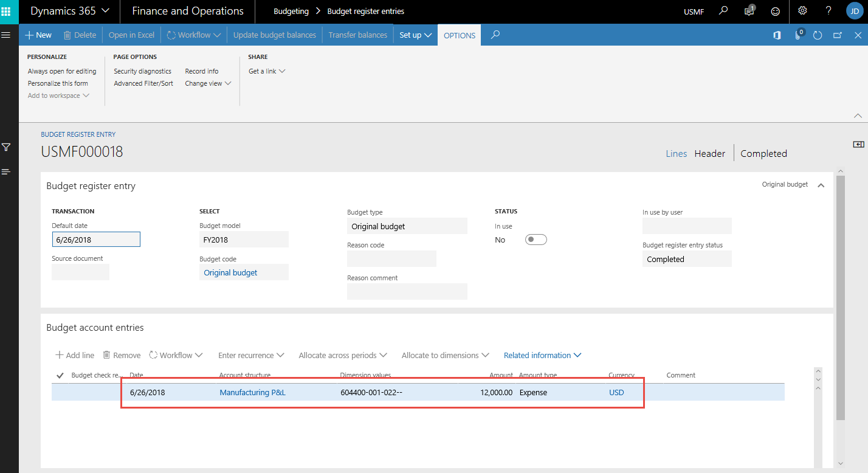Switch to the Header view

[x=709, y=154]
